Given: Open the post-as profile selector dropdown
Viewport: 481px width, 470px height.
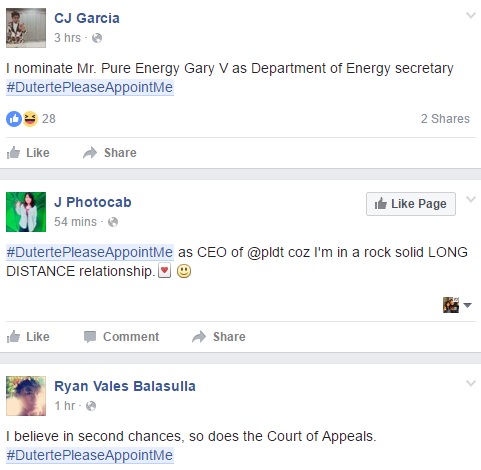Looking at the screenshot, I should (457, 305).
